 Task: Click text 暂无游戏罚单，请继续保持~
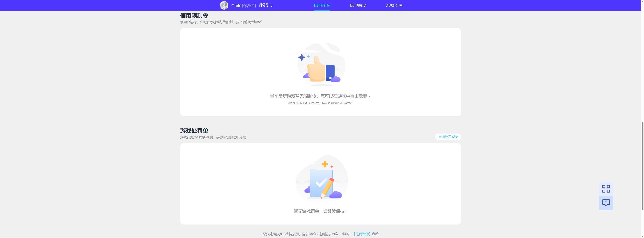pyautogui.click(x=321, y=211)
